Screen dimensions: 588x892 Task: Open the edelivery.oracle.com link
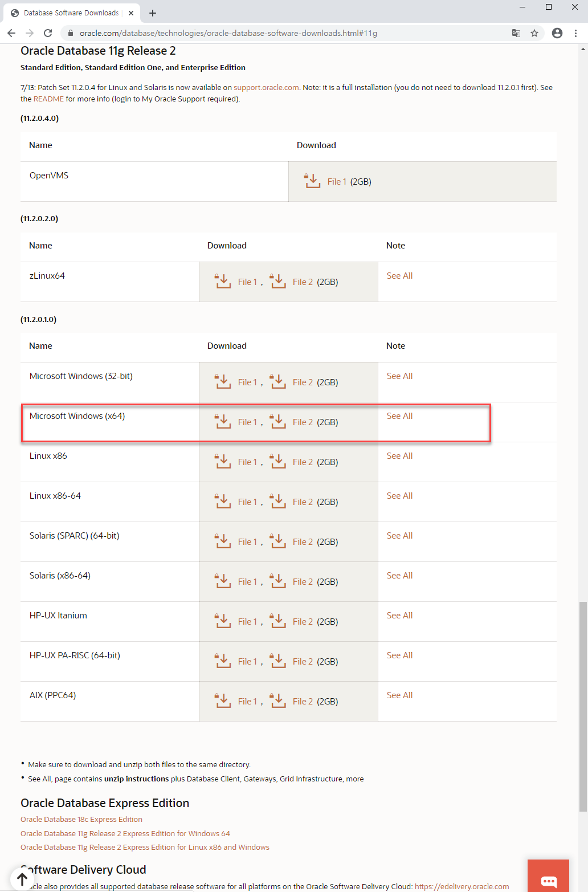[x=462, y=886]
